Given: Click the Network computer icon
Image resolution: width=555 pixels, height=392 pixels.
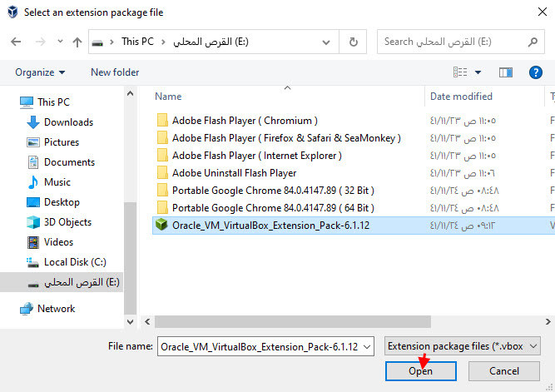Looking at the screenshot, I should [27, 309].
